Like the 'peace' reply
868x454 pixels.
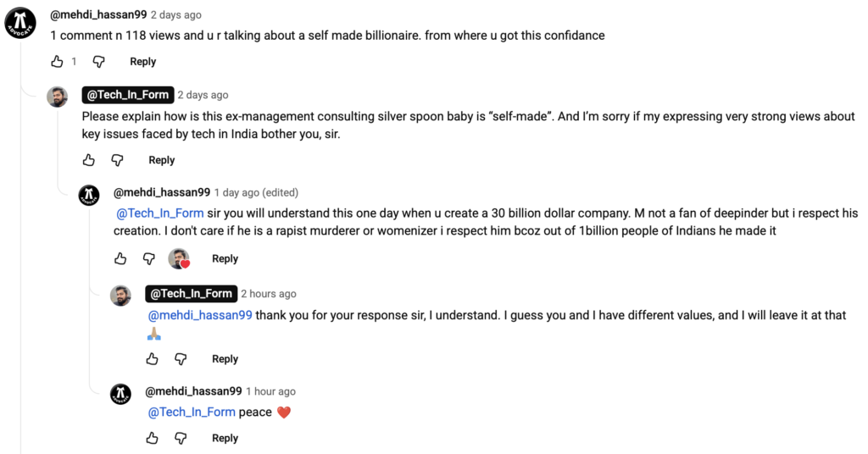(153, 438)
